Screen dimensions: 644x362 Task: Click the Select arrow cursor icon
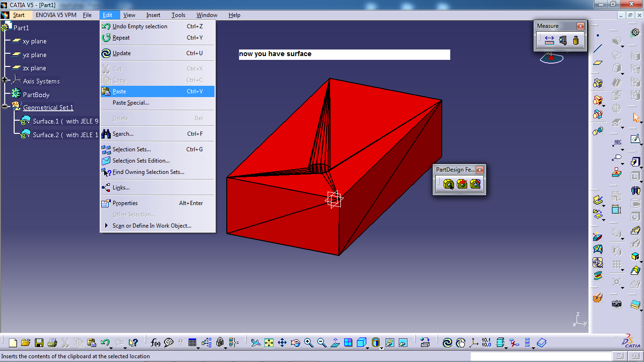(636, 117)
